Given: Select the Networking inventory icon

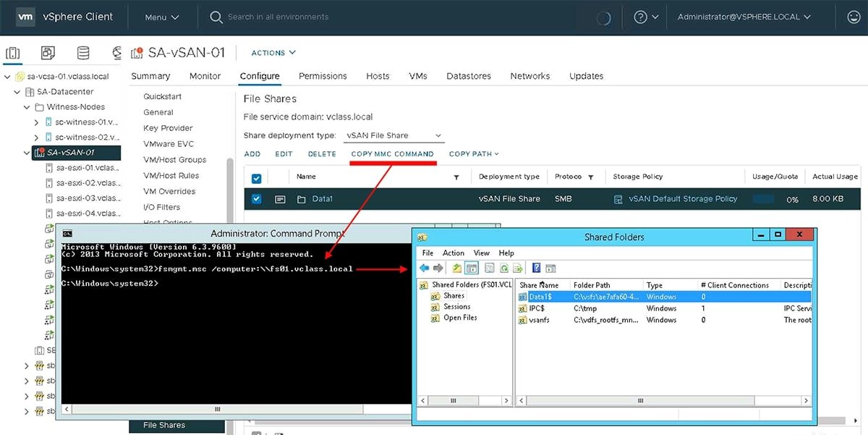Looking at the screenshot, I should click(116, 53).
